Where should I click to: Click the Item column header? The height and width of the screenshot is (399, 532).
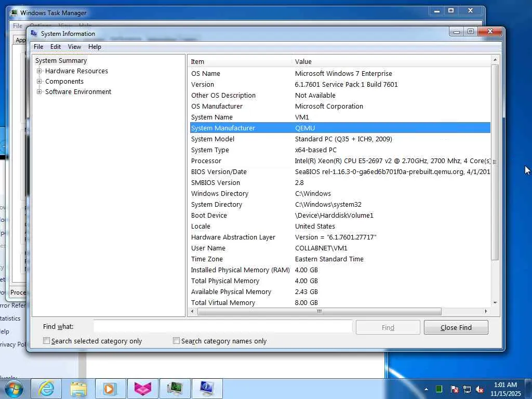(240, 61)
